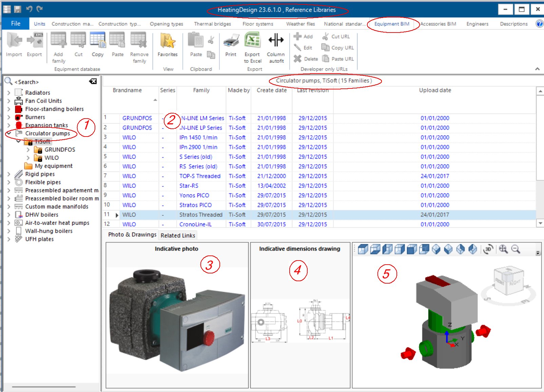Activate the 3D rotation tool in model viewer
The image size is (544, 392).
pos(488,249)
